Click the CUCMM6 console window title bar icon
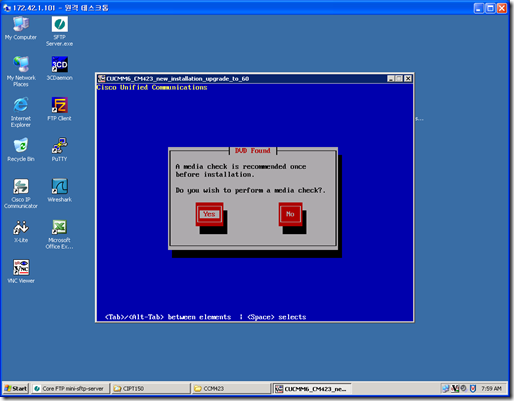This screenshot has height=401, width=514. 101,79
